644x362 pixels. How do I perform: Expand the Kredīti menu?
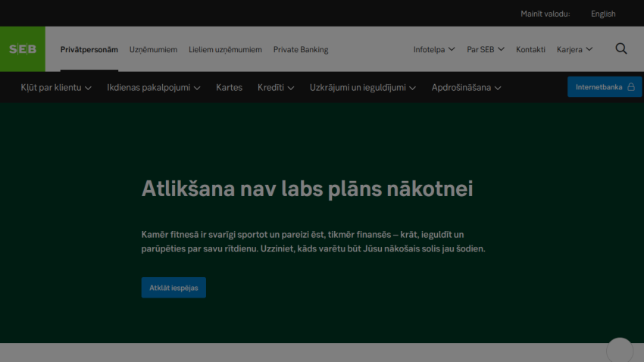tap(276, 87)
